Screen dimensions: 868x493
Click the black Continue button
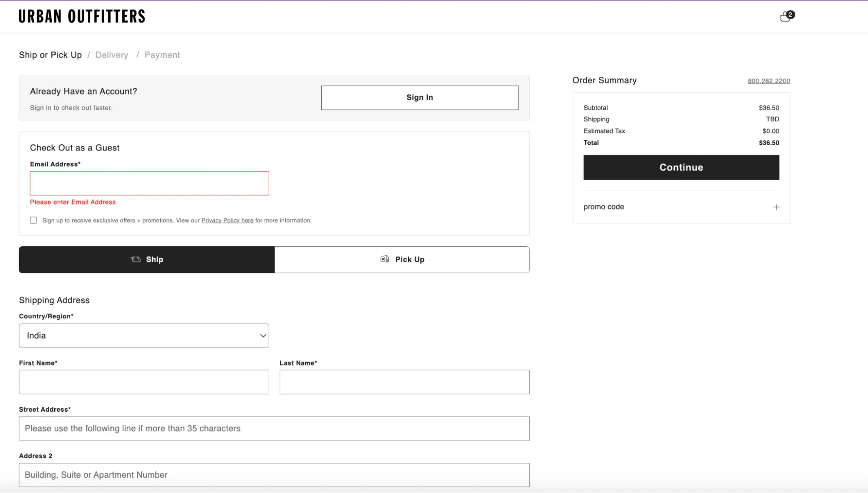click(x=681, y=167)
